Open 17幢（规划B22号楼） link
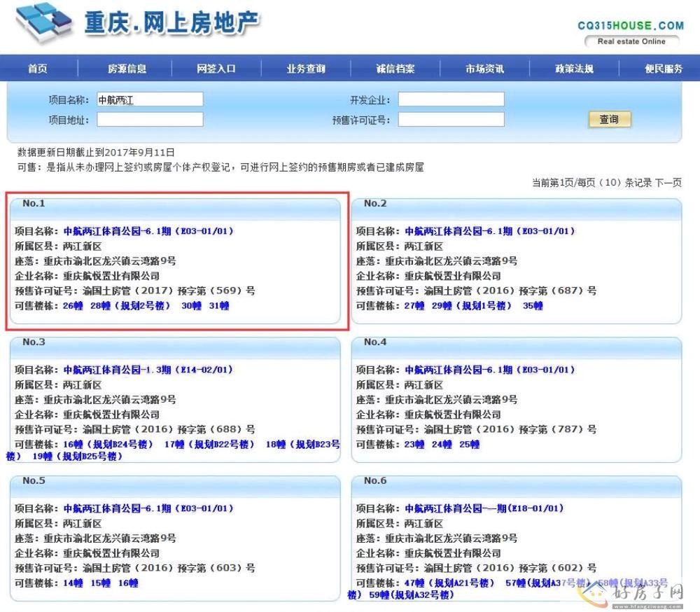 click(x=209, y=444)
